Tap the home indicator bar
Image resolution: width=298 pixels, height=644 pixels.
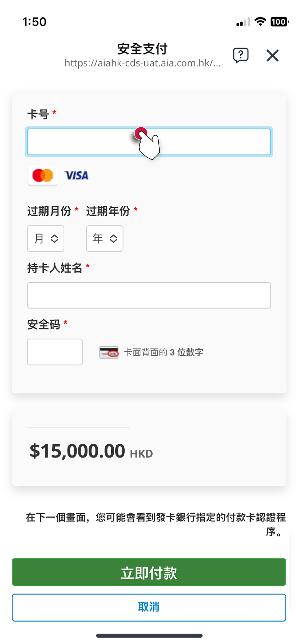(149, 635)
